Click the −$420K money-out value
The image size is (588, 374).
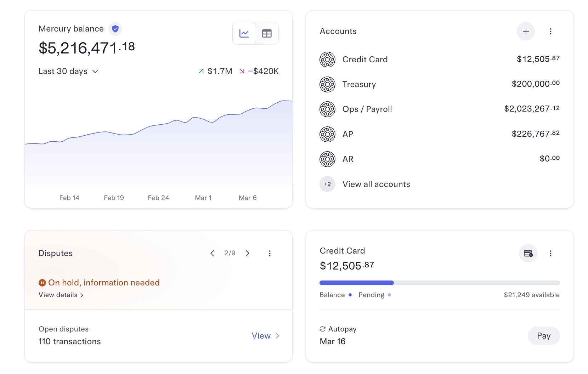pyautogui.click(x=263, y=71)
